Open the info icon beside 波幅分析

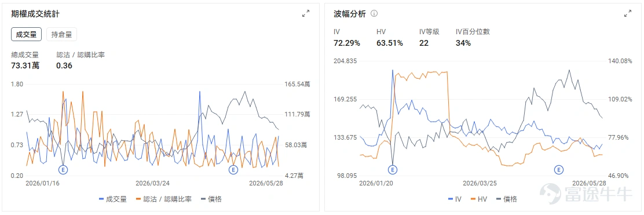[x=374, y=13]
